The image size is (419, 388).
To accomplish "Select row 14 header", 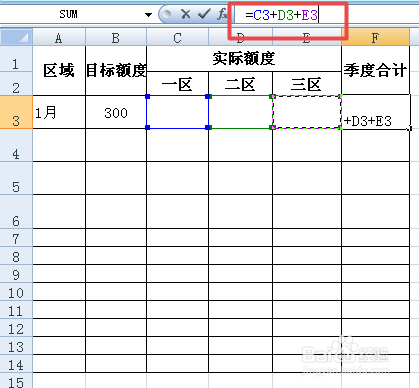I will coord(16,364).
